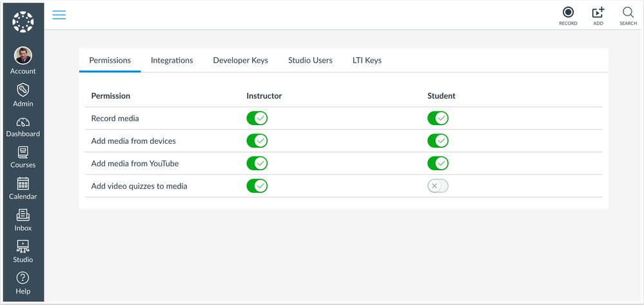Switch to the Integrations tab
The height and width of the screenshot is (305, 644).
point(171,61)
